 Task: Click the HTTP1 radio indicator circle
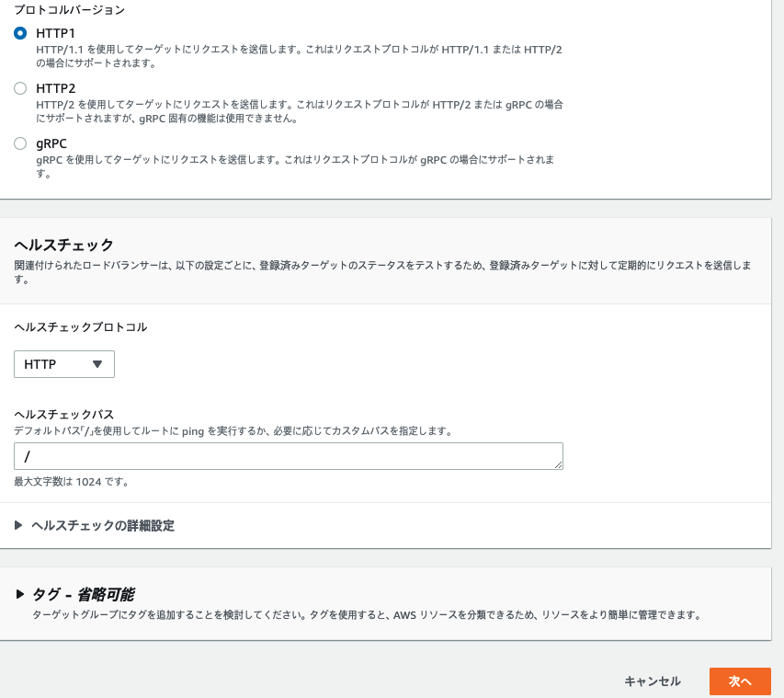tap(20, 32)
